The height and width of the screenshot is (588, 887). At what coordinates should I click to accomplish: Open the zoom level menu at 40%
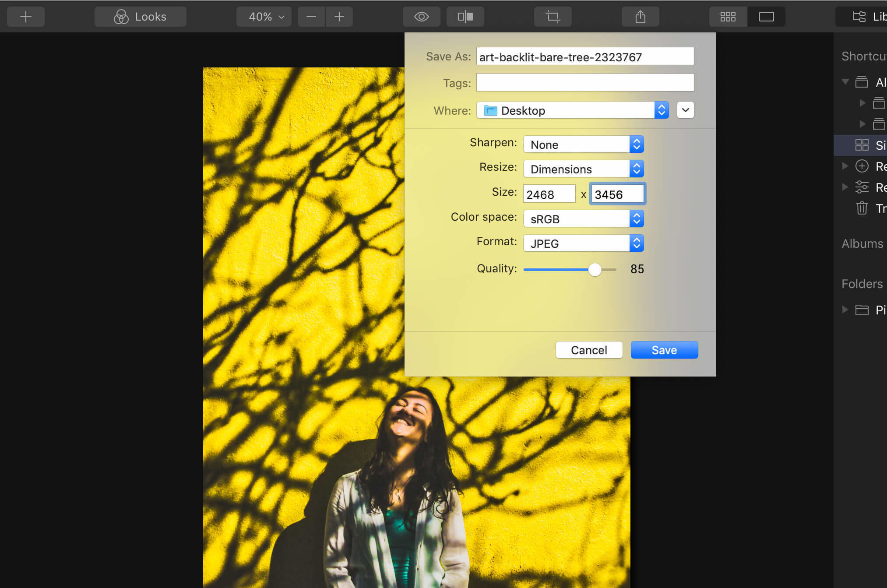(263, 17)
